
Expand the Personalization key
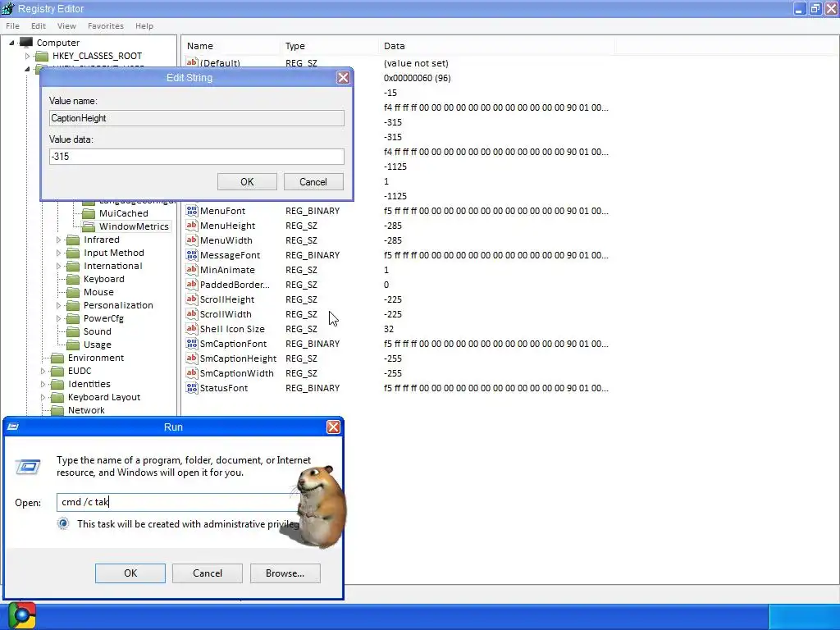(58, 305)
